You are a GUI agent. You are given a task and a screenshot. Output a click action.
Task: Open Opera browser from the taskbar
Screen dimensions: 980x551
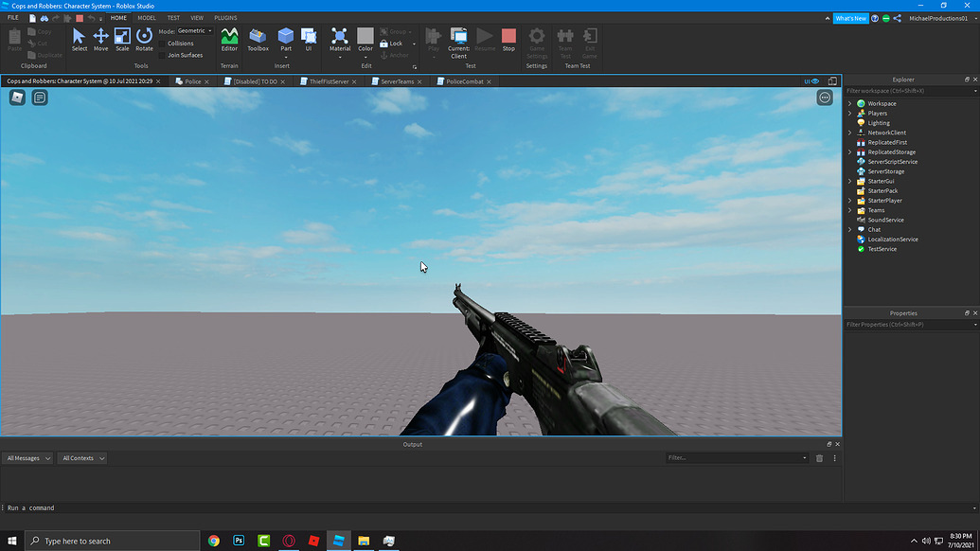pyautogui.click(x=289, y=541)
